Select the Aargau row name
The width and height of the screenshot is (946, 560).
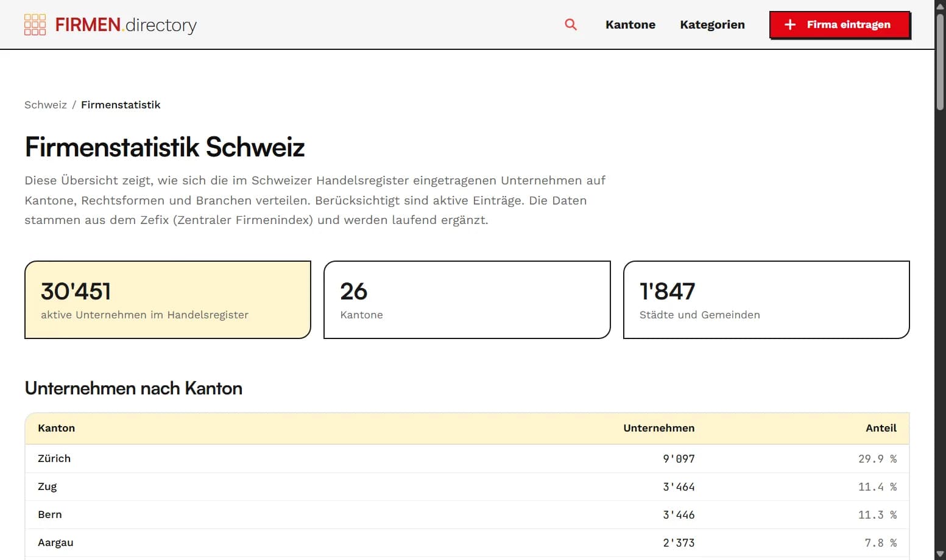(x=55, y=542)
